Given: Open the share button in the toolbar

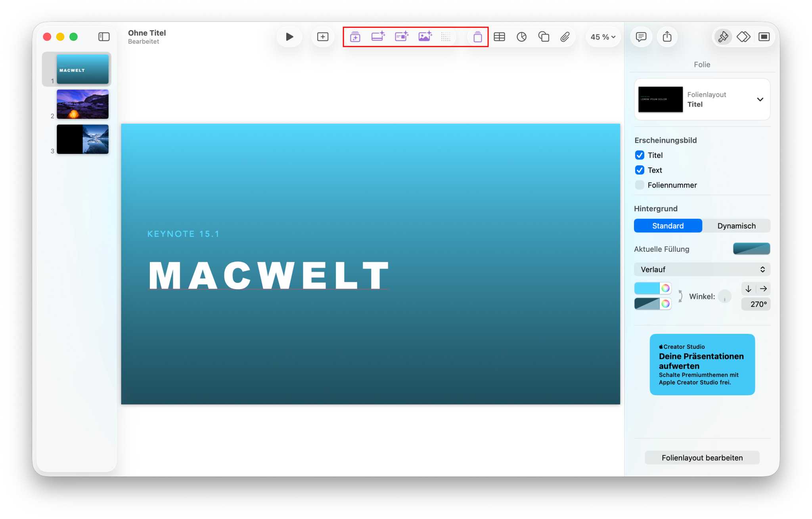Looking at the screenshot, I should (x=667, y=37).
